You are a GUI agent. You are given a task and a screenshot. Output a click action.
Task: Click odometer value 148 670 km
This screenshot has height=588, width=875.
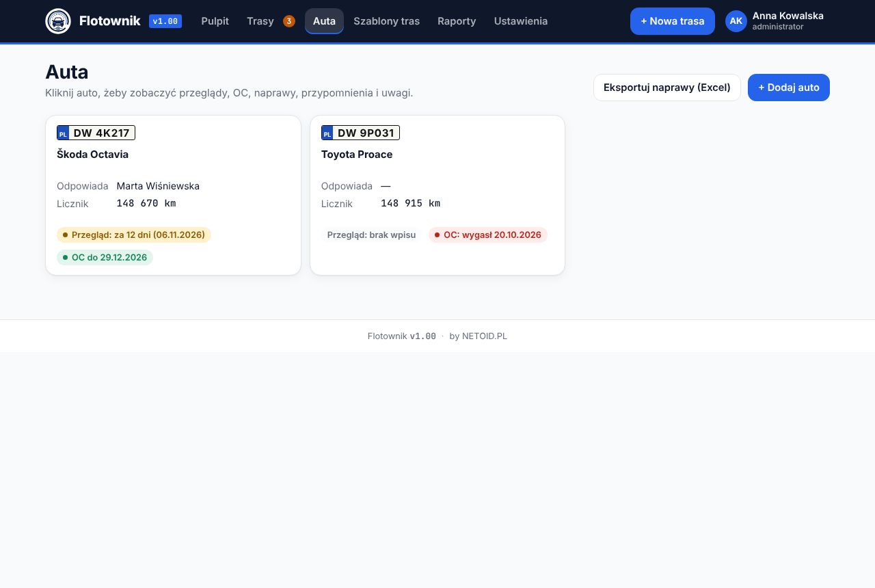coord(146,204)
